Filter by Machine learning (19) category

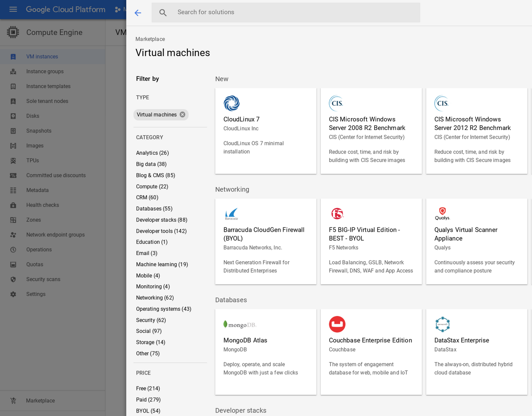[162, 264]
